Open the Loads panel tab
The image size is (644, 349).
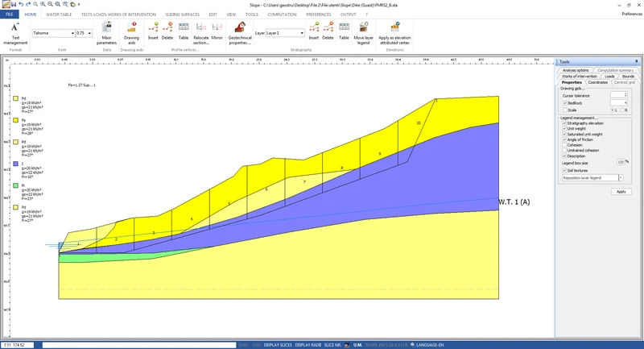609,77
